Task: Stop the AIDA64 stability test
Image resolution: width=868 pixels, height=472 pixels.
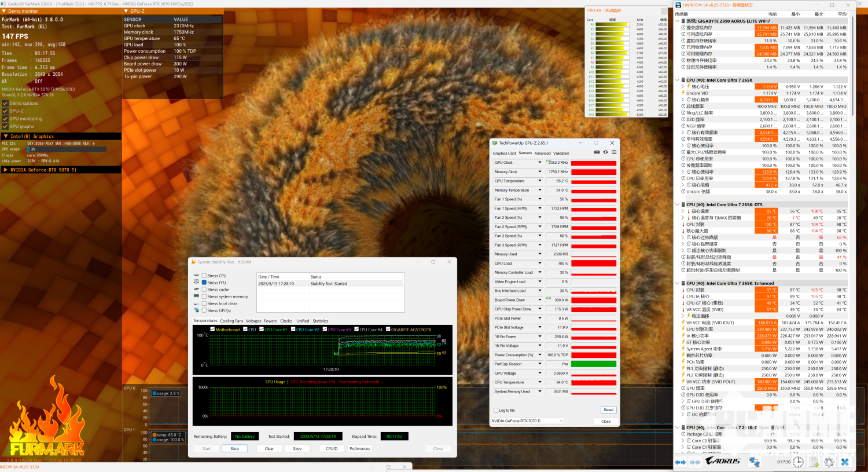Action: point(234,448)
